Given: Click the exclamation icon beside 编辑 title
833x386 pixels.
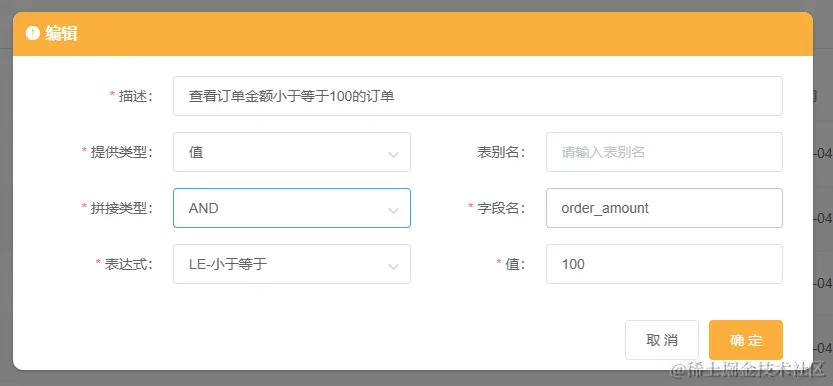Looking at the screenshot, I should tap(32, 33).
